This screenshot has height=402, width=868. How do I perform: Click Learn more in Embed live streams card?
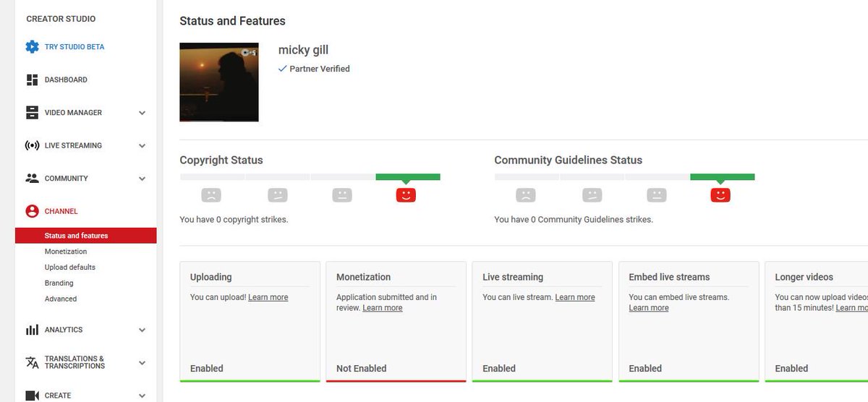click(x=649, y=308)
